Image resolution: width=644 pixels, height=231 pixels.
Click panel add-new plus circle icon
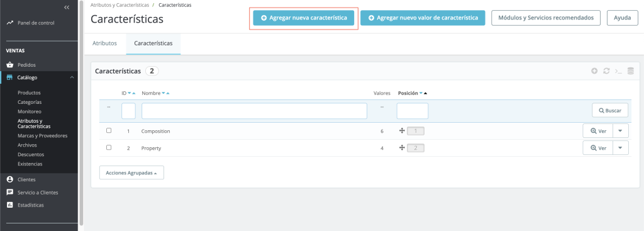point(594,70)
